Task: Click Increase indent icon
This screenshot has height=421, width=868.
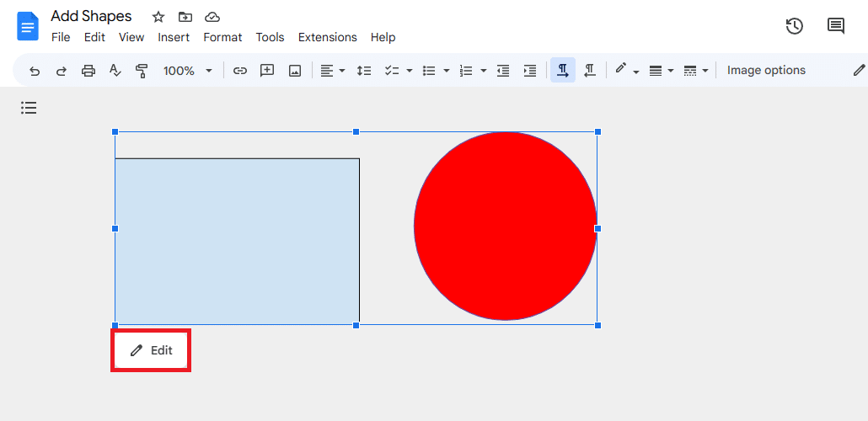Action: click(x=530, y=71)
